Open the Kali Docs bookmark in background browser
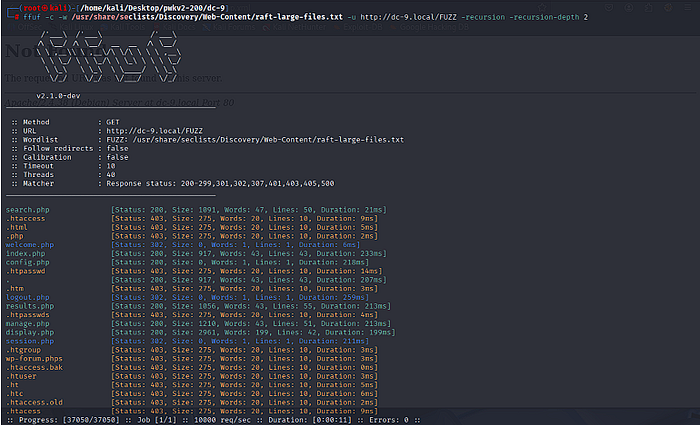The width and height of the screenshot is (700, 425). click(x=174, y=27)
